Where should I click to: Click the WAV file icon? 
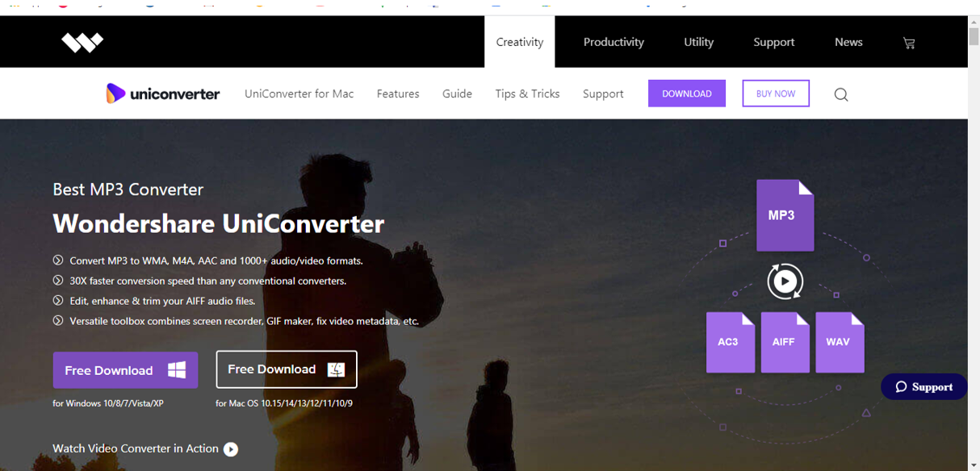point(840,342)
